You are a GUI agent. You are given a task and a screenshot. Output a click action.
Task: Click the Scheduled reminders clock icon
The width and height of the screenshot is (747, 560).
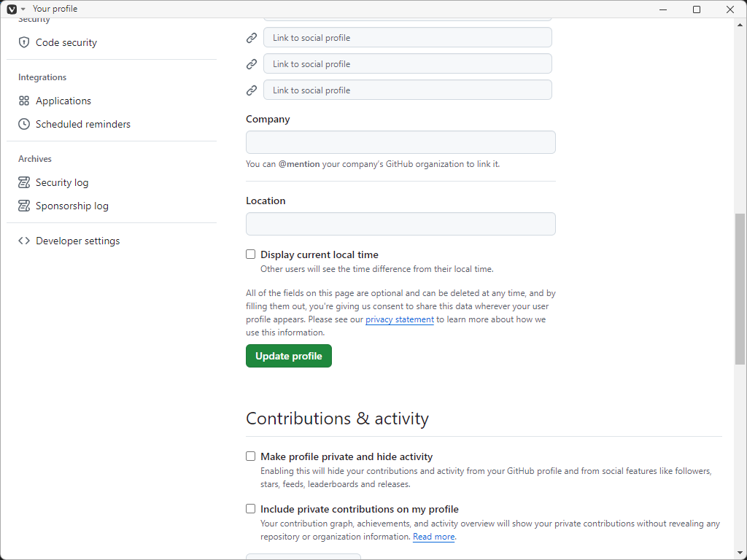coord(24,124)
